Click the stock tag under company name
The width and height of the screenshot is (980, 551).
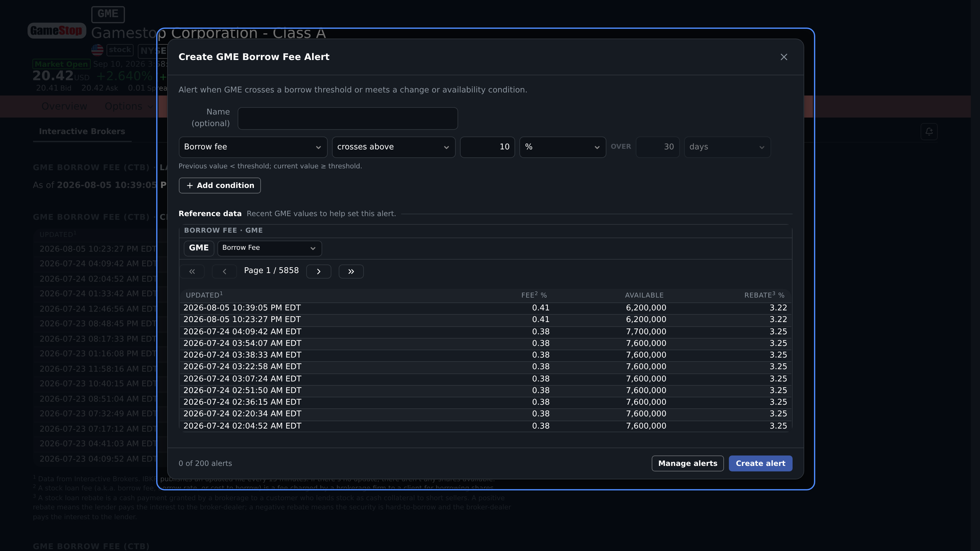120,50
